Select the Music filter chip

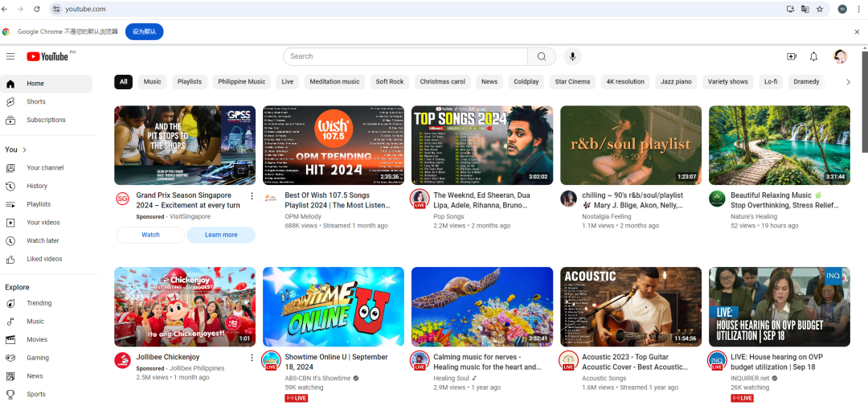pyautogui.click(x=152, y=82)
